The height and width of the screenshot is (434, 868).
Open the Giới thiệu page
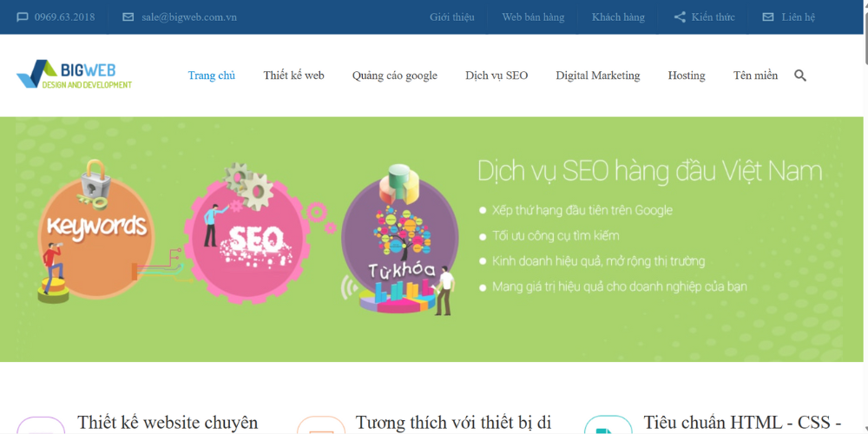pyautogui.click(x=451, y=17)
